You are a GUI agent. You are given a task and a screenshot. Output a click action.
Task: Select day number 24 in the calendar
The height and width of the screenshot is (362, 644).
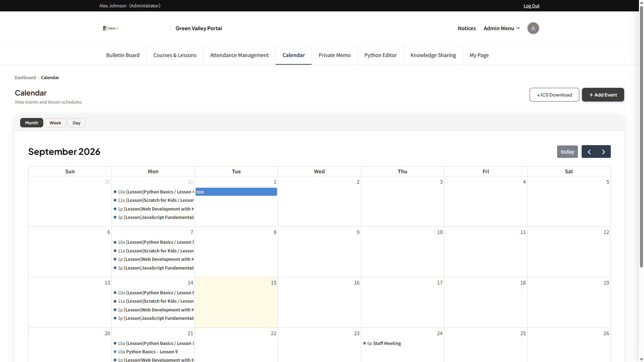(x=440, y=333)
